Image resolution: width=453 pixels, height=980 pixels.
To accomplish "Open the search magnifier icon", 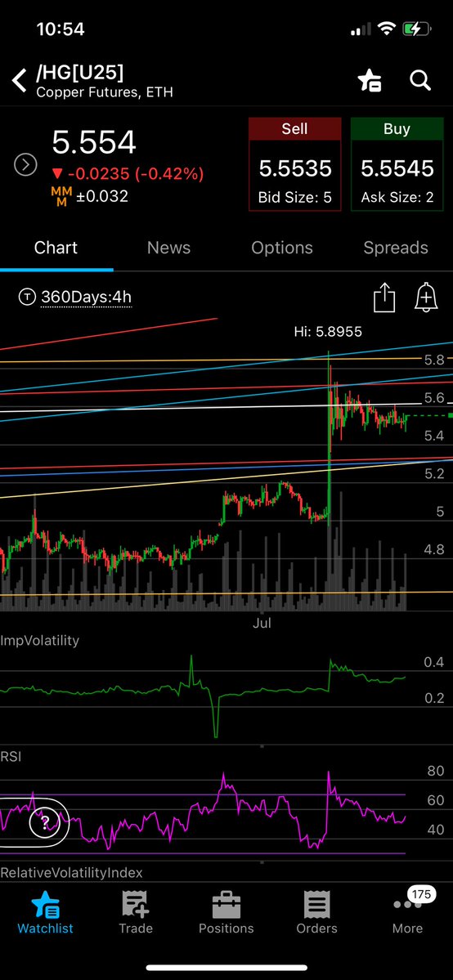I will (419, 80).
